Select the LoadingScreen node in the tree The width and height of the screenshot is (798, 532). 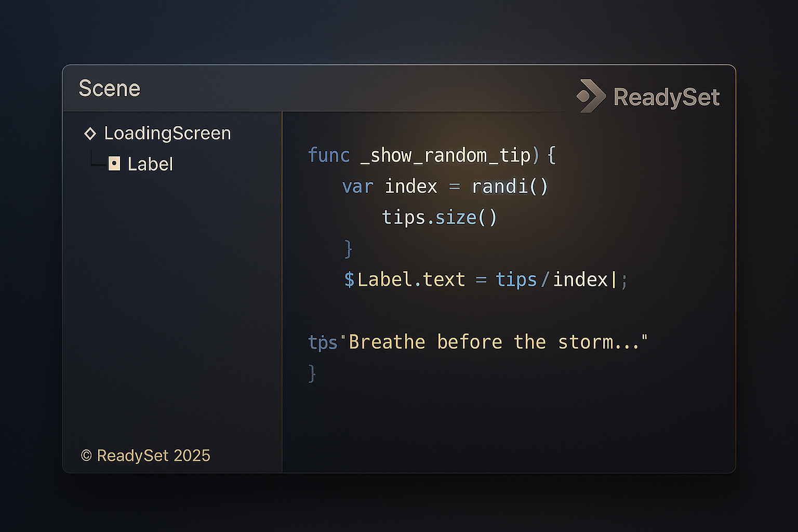[x=167, y=134]
